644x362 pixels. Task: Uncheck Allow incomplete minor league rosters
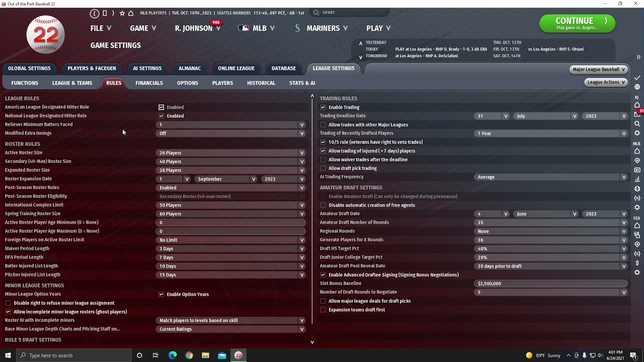8,312
